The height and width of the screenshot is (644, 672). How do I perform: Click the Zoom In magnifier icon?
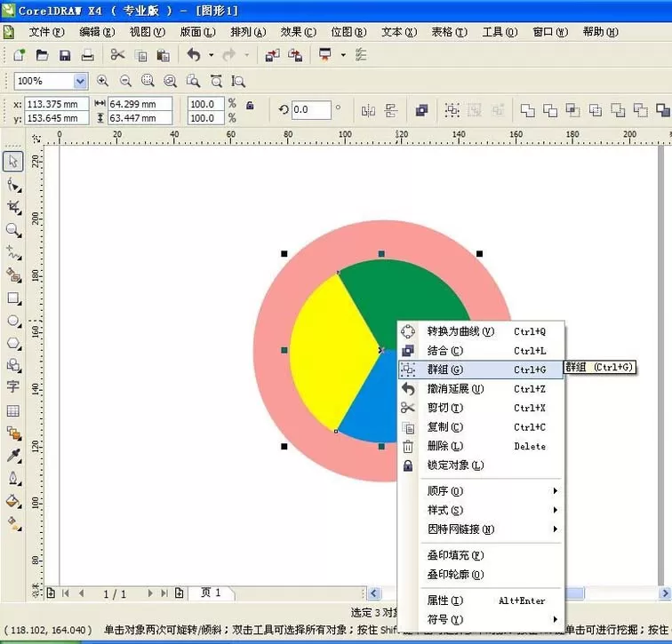click(102, 81)
